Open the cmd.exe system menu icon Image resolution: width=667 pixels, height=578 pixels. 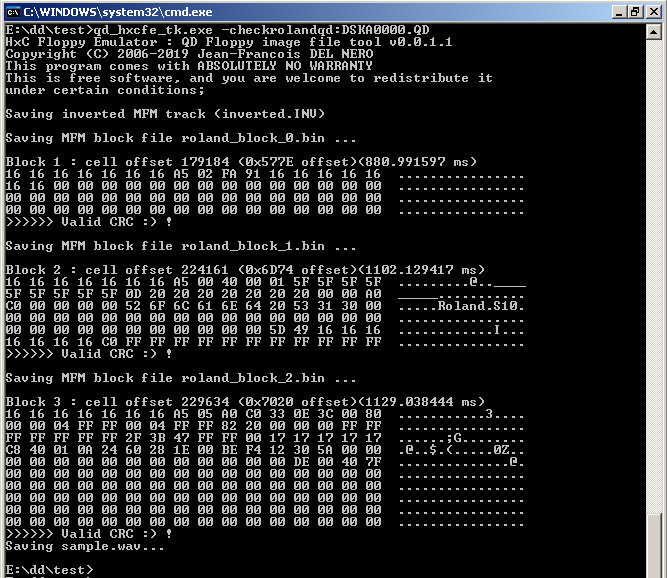click(x=13, y=12)
